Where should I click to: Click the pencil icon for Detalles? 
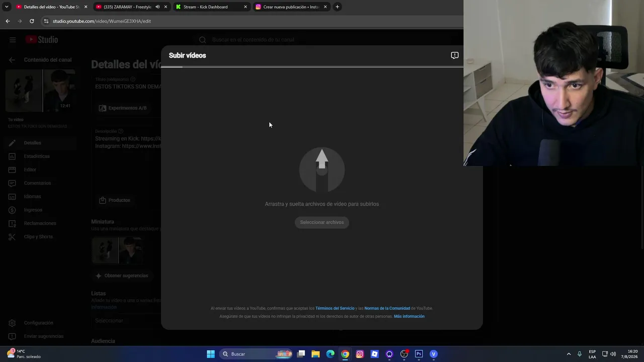(12, 143)
